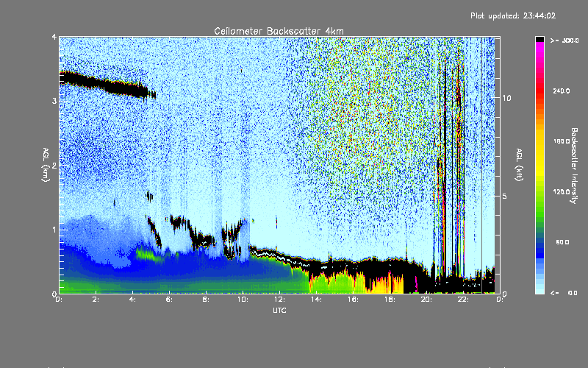The width and height of the screenshot is (588, 368).
Task: Click the '<= 0.0' colorbar minimum label
Action: [x=564, y=293]
